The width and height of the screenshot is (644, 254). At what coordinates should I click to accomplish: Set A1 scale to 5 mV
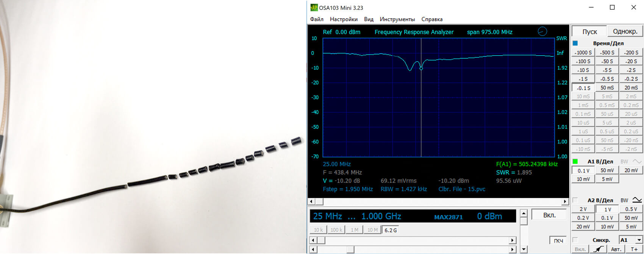pyautogui.click(x=607, y=179)
